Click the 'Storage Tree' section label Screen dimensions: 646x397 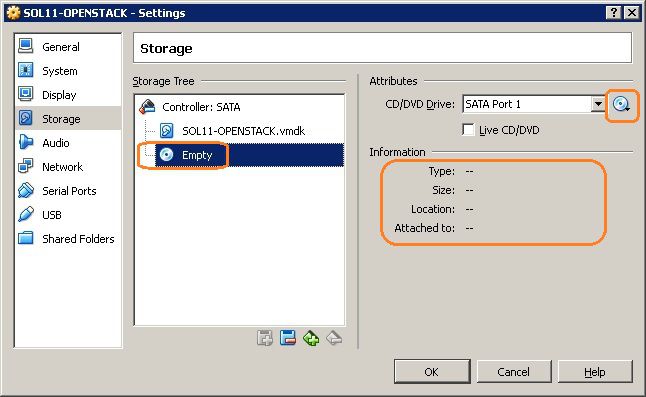163,81
